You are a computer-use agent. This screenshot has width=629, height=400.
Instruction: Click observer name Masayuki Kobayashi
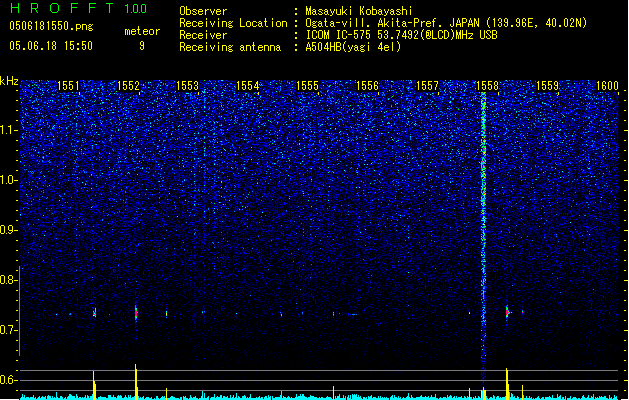[x=359, y=11]
